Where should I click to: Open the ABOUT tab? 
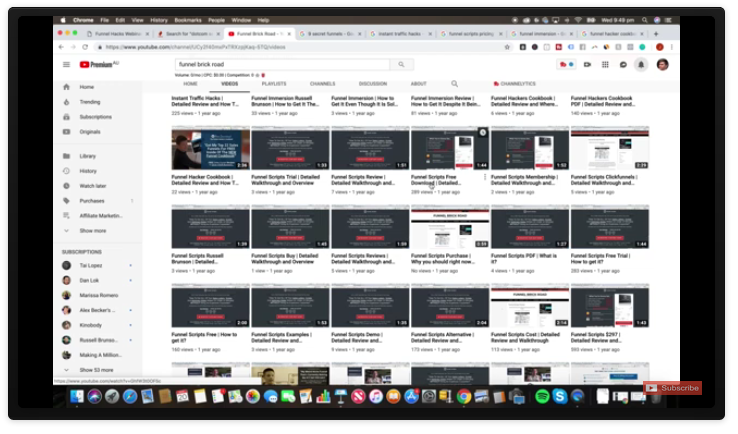point(418,84)
